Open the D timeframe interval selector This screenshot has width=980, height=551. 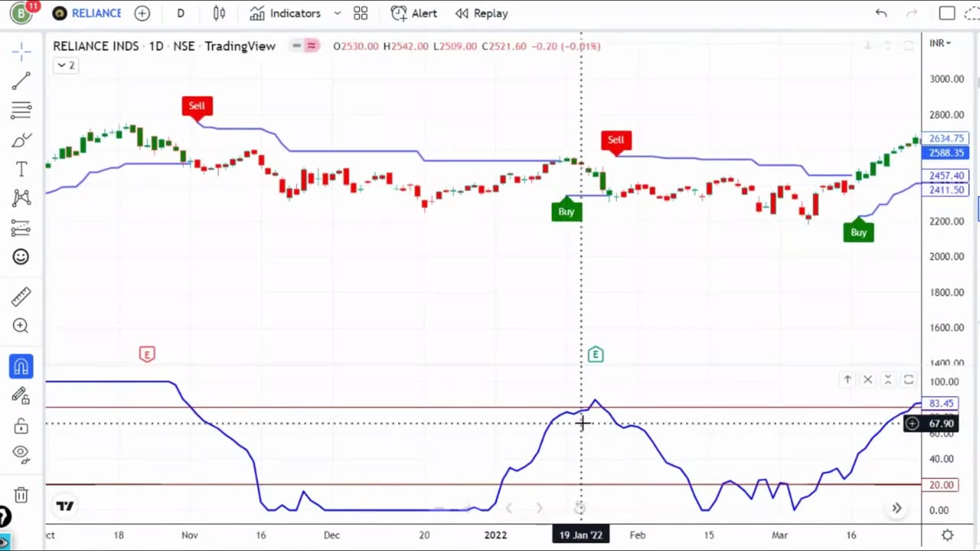(x=181, y=13)
